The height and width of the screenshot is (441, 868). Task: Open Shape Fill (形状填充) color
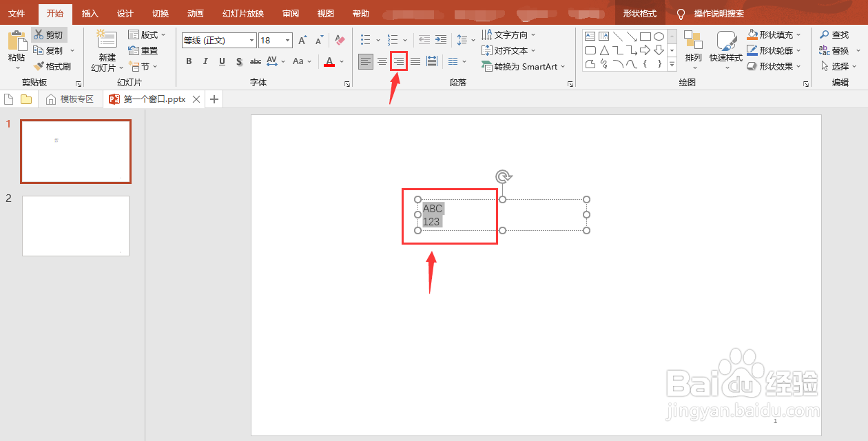[775, 34]
